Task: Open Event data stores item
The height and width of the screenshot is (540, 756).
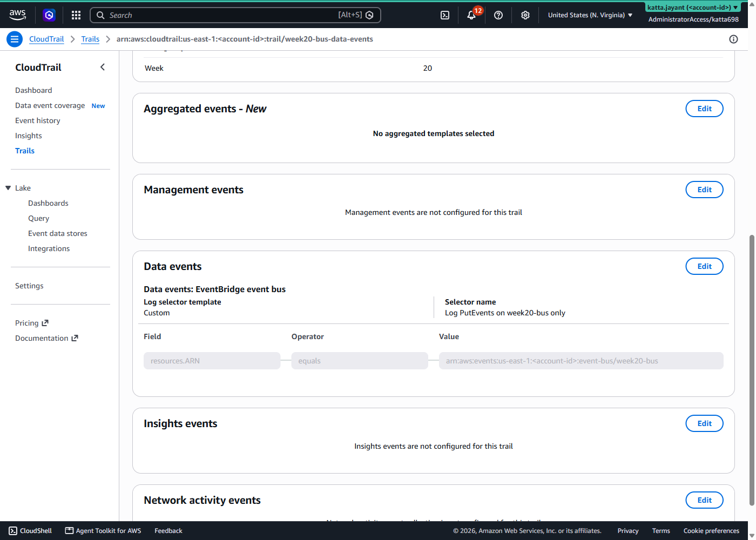Action: tap(58, 233)
